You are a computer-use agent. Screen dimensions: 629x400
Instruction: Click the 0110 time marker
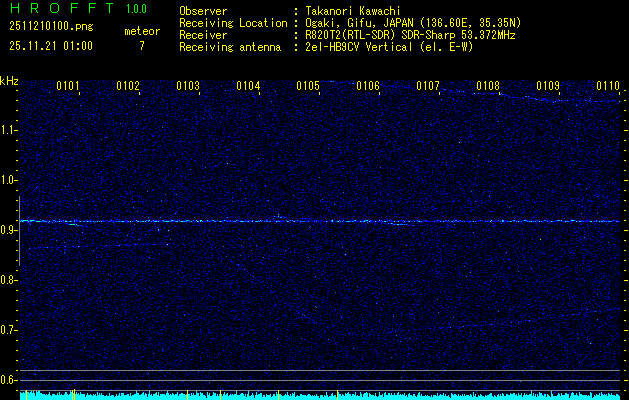coord(608,87)
